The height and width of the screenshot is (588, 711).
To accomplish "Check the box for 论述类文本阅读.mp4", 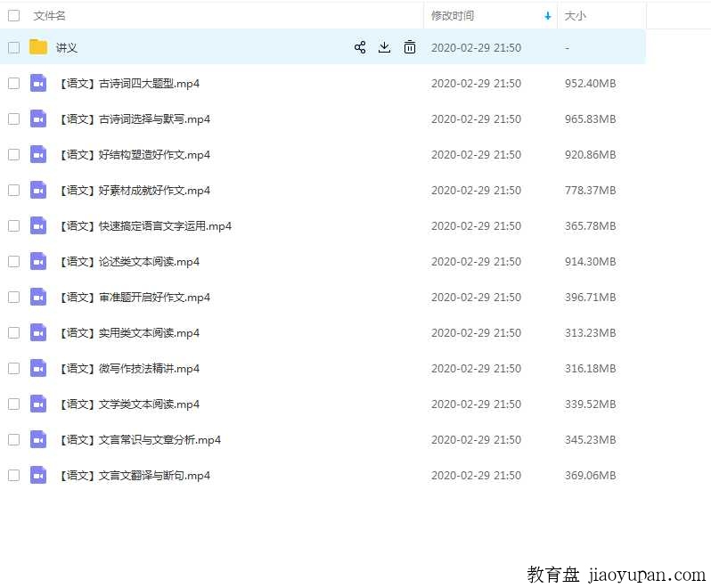I will coord(14,261).
